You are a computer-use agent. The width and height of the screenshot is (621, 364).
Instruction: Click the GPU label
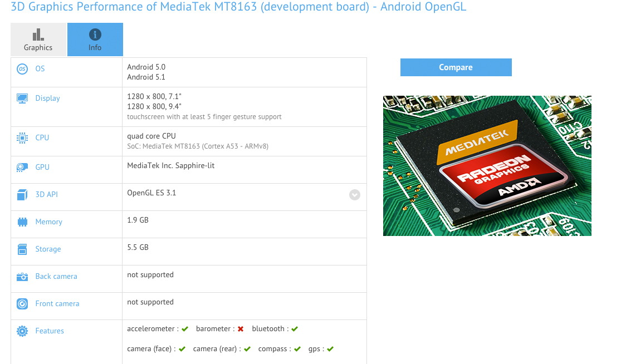point(42,168)
